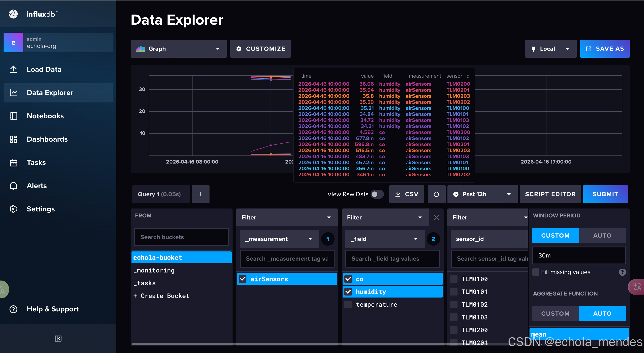Click the pin icon beside Local
Viewport: 644px width, 353px height.
(534, 49)
